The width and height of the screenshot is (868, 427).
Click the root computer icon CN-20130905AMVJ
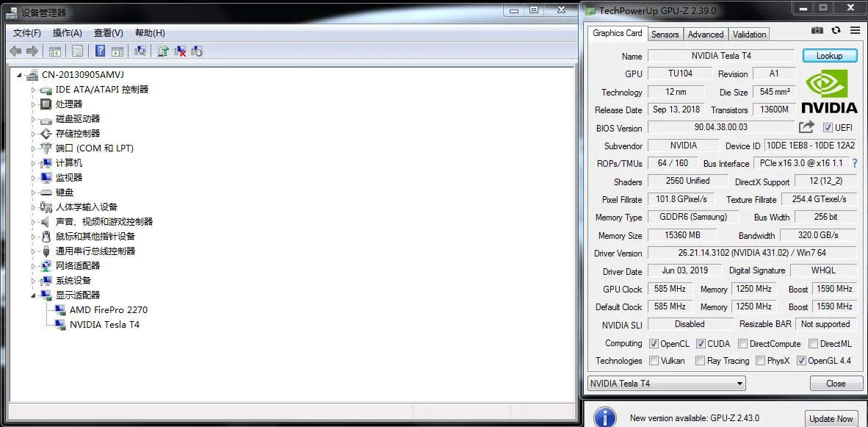tap(32, 75)
